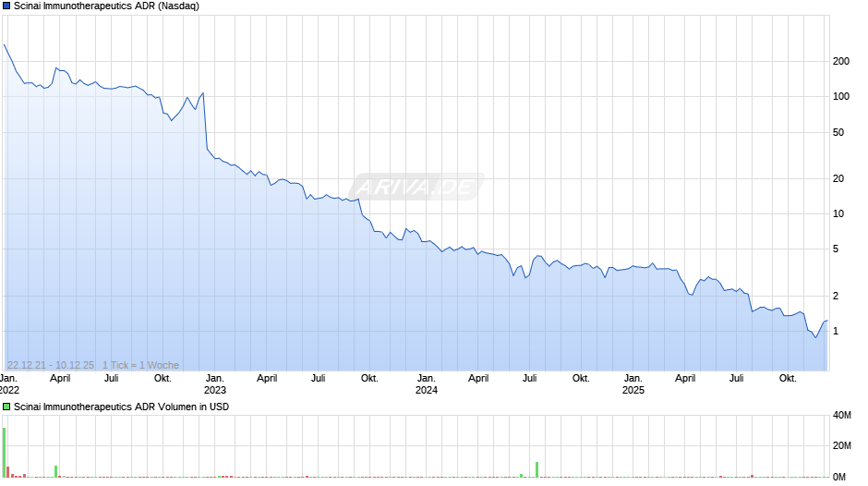Click the price axis label '20'
Viewport: 868px width, 486px height.
[x=838, y=178]
